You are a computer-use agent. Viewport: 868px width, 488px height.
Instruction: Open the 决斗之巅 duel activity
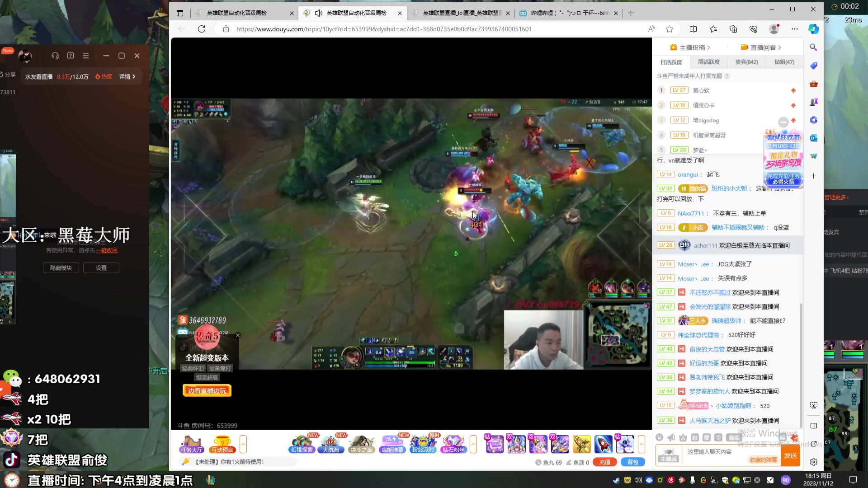coord(362,444)
